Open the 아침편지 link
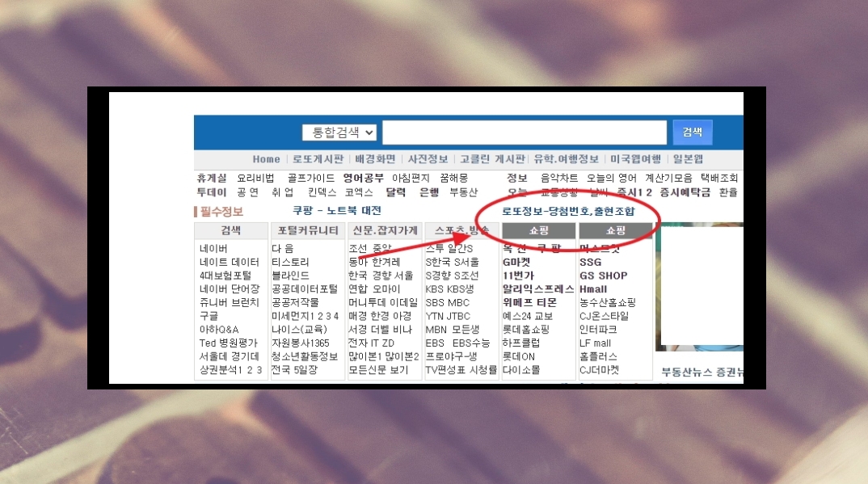 411,178
